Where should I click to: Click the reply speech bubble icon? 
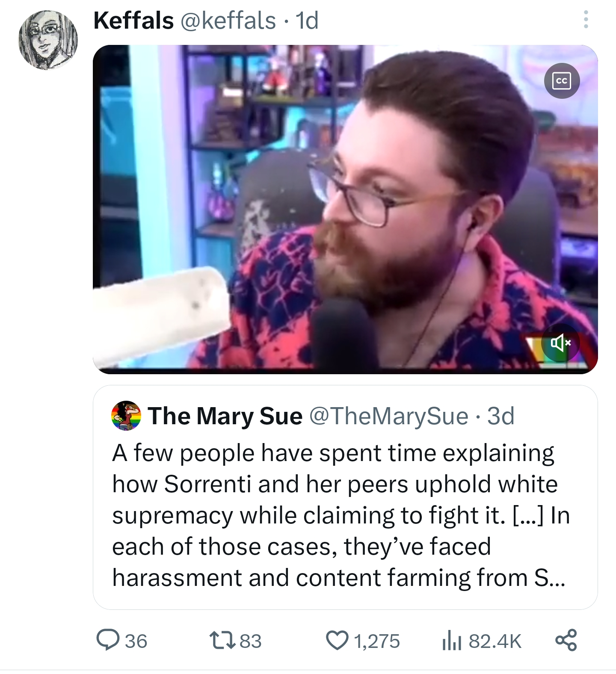tap(108, 640)
